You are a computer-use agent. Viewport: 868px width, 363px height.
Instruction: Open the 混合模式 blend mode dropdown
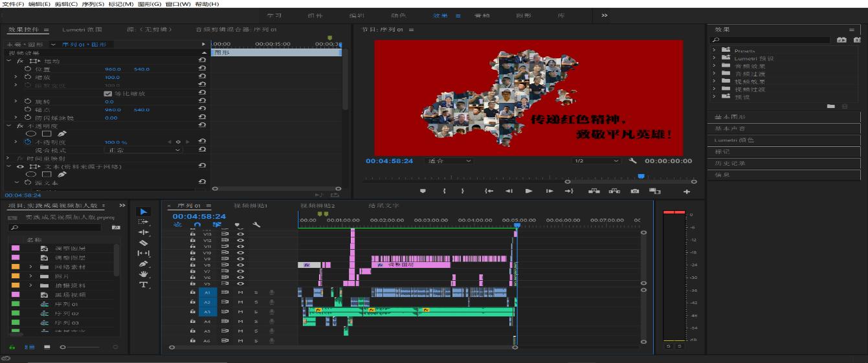coord(143,150)
